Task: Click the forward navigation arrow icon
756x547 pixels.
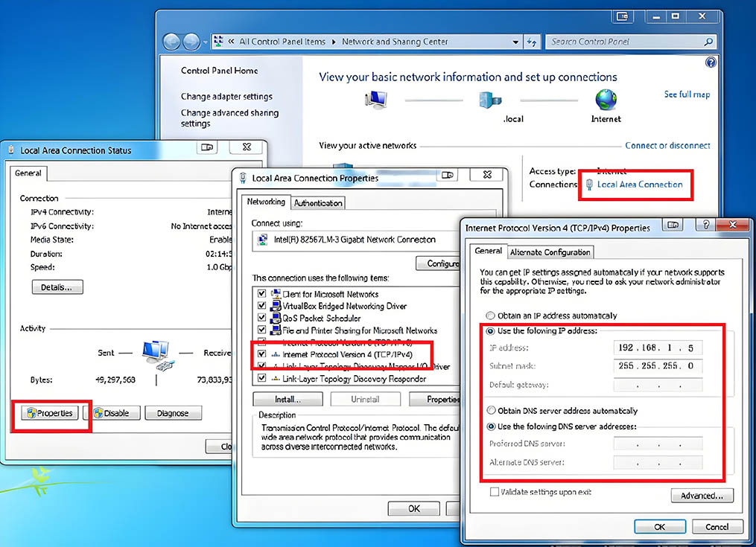Action: tap(191, 42)
